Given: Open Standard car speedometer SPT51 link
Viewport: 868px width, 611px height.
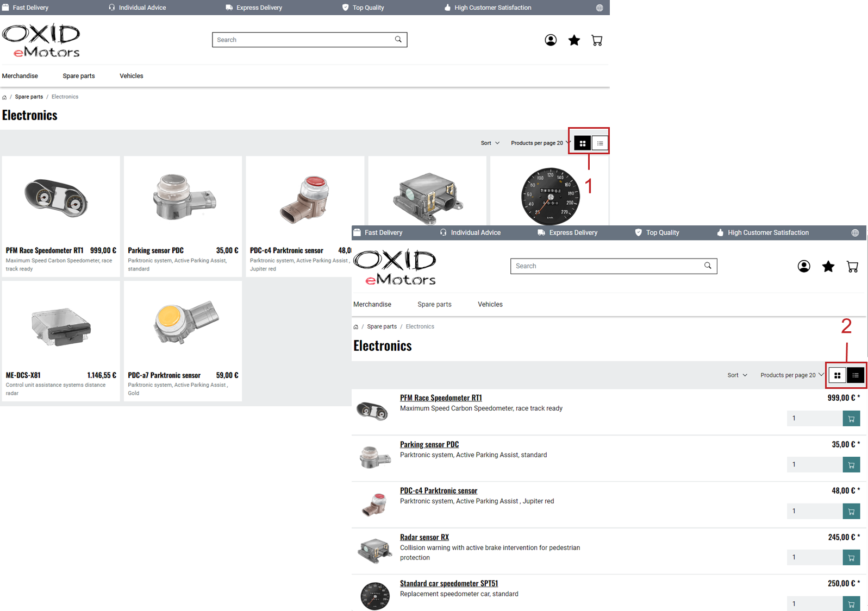Looking at the screenshot, I should 449,583.
